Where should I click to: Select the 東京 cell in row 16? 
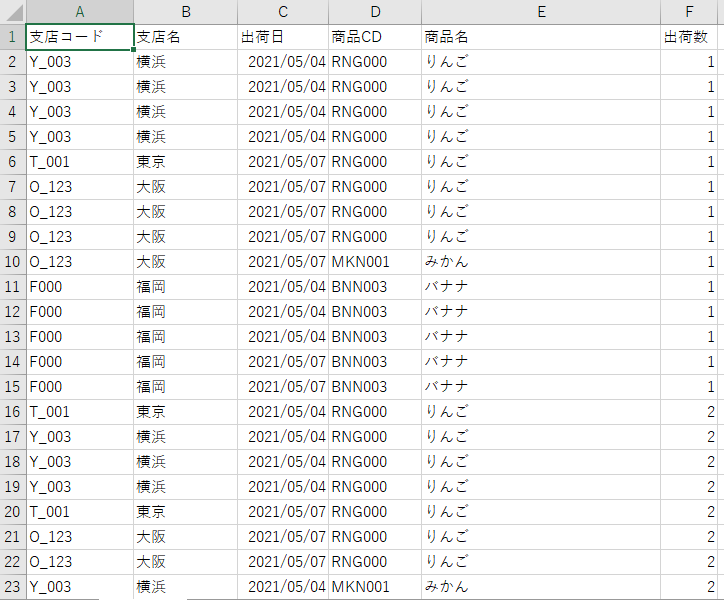(x=185, y=412)
